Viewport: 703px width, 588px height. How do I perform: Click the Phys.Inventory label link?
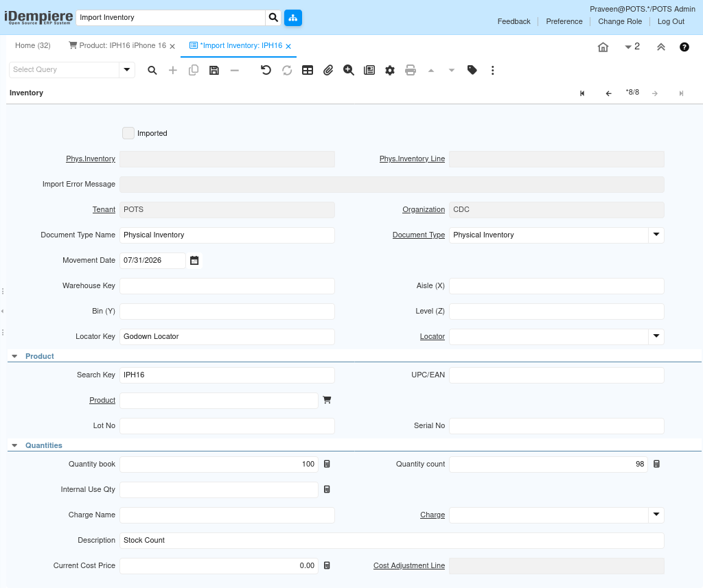91,158
